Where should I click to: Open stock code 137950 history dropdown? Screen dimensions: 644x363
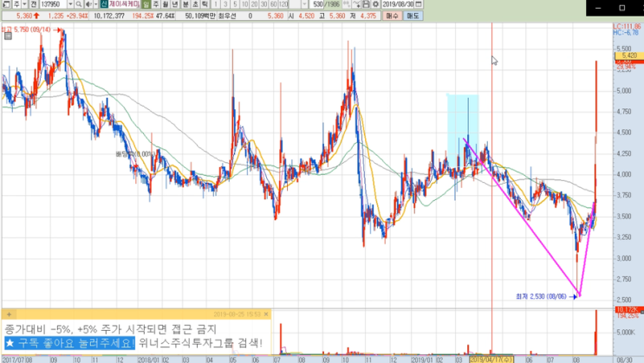click(70, 4)
